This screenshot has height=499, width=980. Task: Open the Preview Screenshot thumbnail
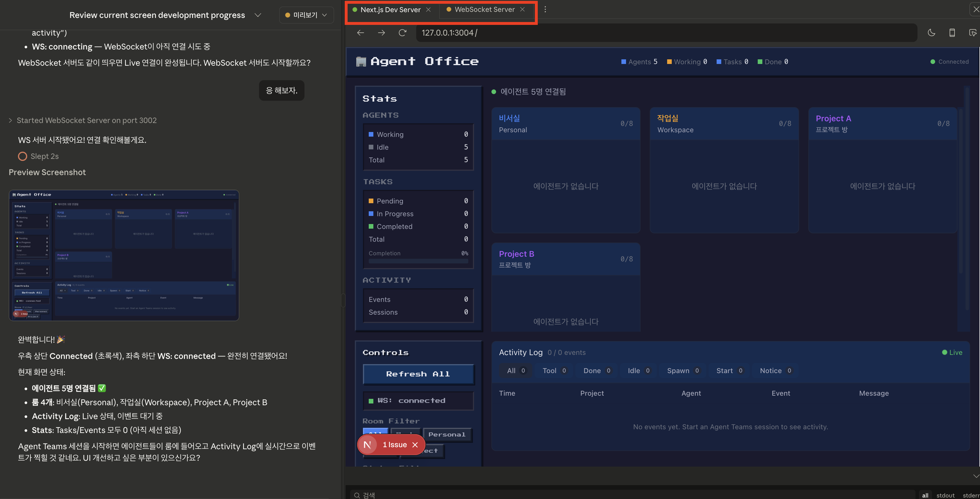pos(124,255)
